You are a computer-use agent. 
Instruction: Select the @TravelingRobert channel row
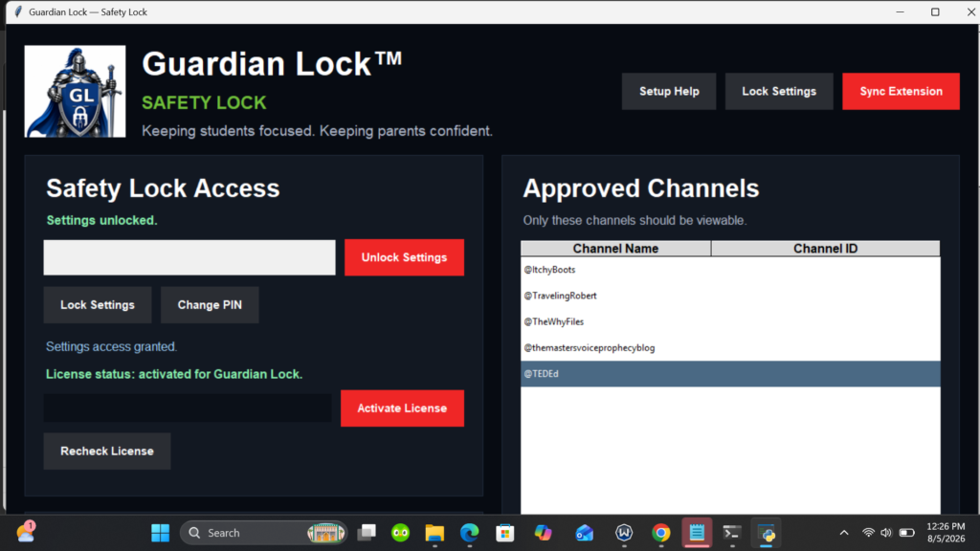(730, 296)
